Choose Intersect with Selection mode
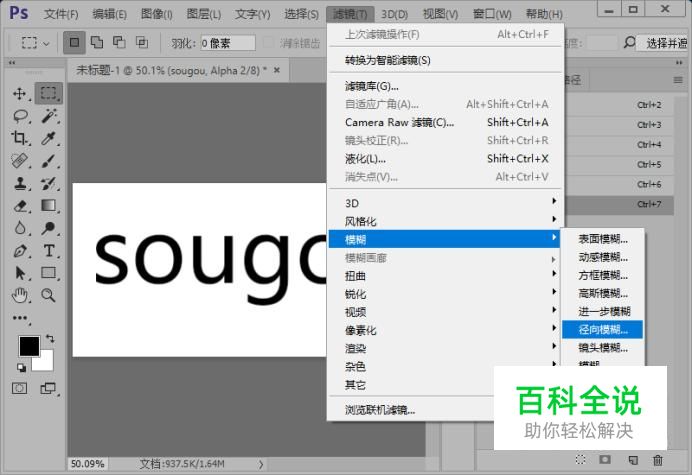The height and width of the screenshot is (475, 692). [x=142, y=42]
